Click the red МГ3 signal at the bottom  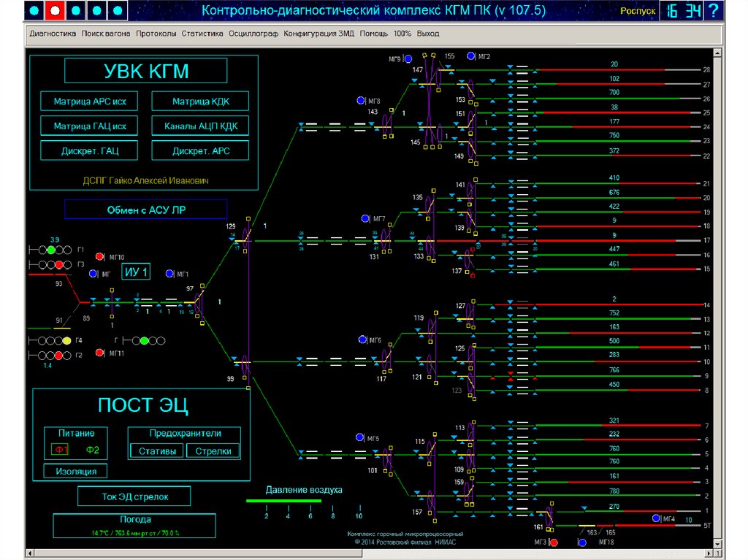click(554, 542)
